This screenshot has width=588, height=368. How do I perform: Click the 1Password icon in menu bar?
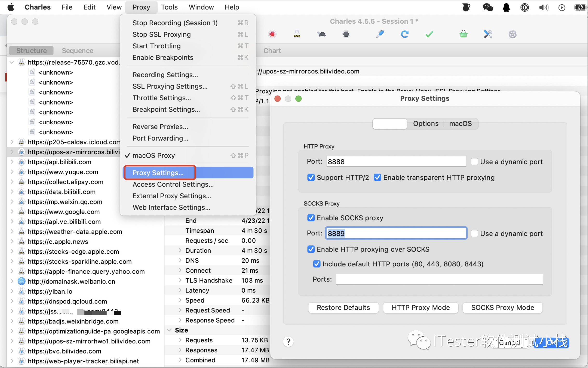click(525, 7)
